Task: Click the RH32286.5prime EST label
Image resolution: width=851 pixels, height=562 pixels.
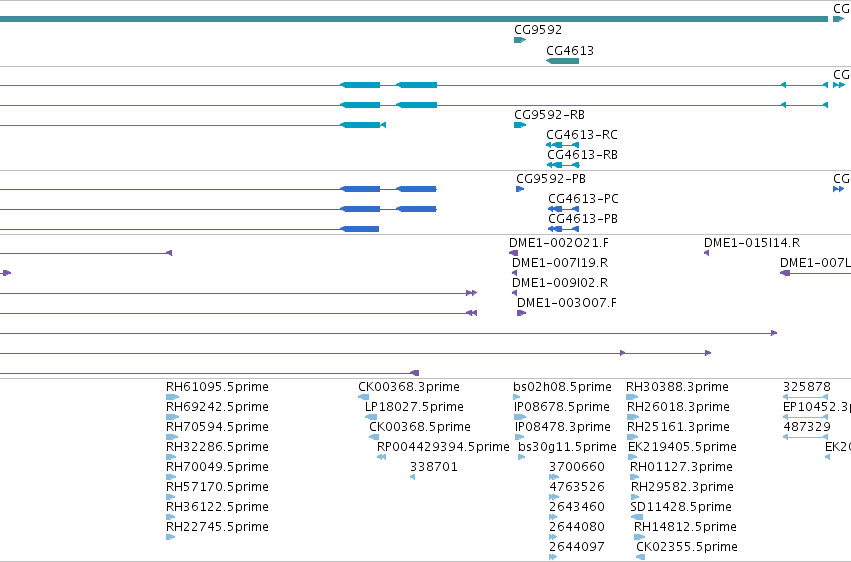Action: tap(217, 448)
